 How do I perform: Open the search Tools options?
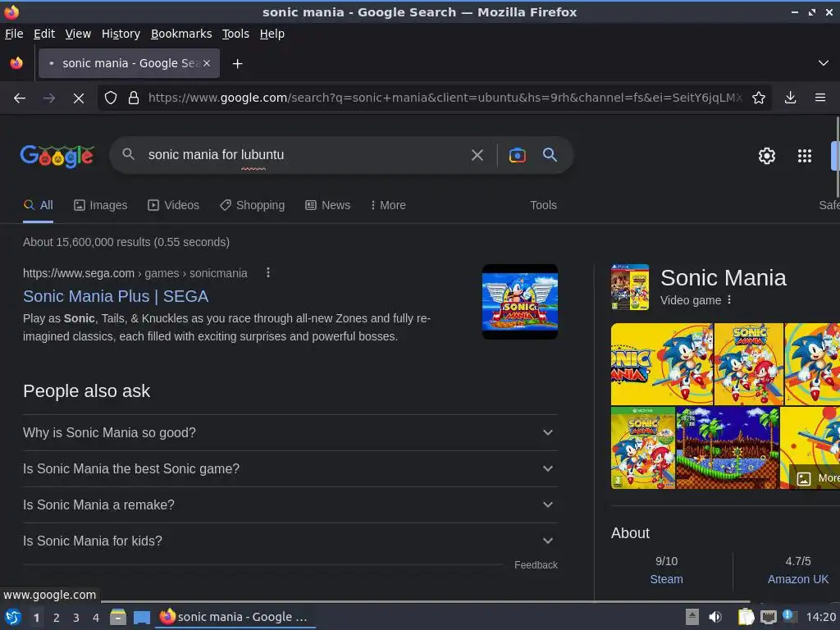click(x=543, y=205)
